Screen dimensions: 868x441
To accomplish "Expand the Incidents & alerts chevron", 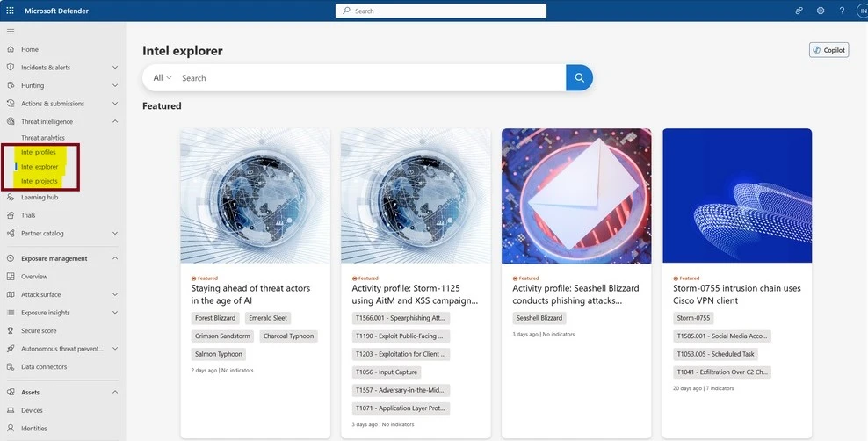I will tap(115, 67).
